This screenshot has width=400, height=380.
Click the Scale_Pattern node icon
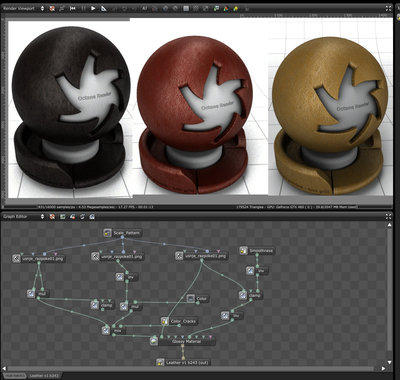[x=107, y=233]
